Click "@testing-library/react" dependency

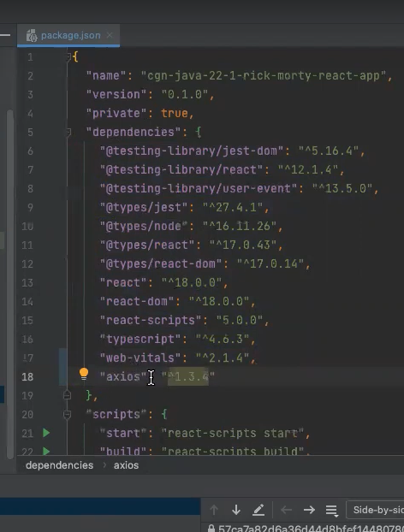pyautogui.click(x=181, y=169)
